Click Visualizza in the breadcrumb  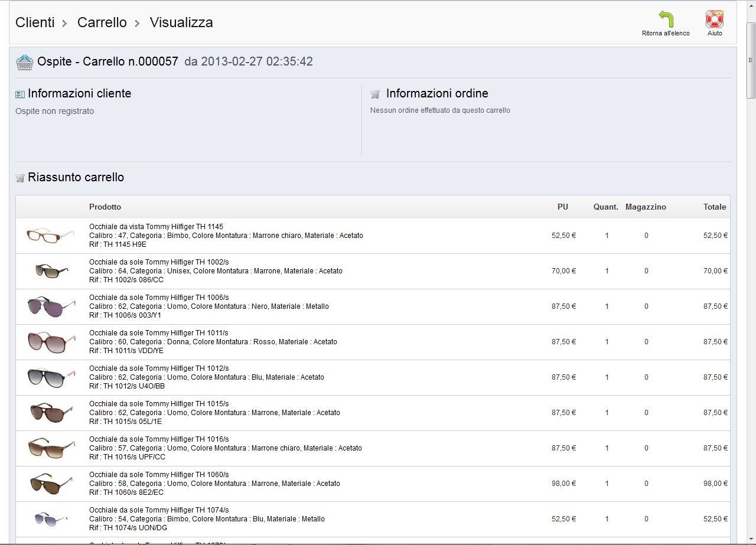(x=181, y=22)
